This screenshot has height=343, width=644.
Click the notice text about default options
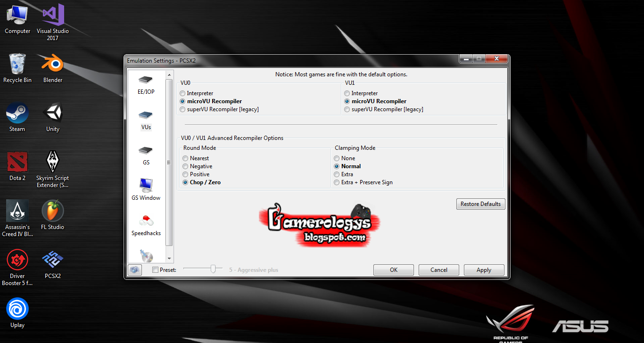[341, 74]
